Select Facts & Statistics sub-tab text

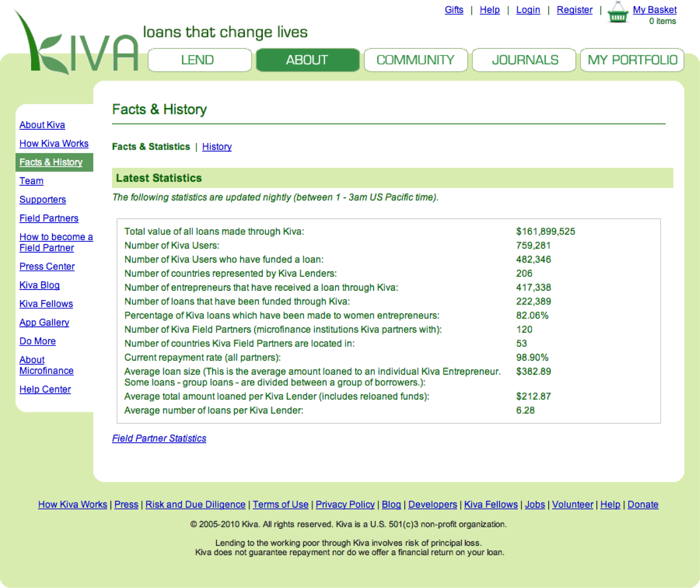coord(151,147)
